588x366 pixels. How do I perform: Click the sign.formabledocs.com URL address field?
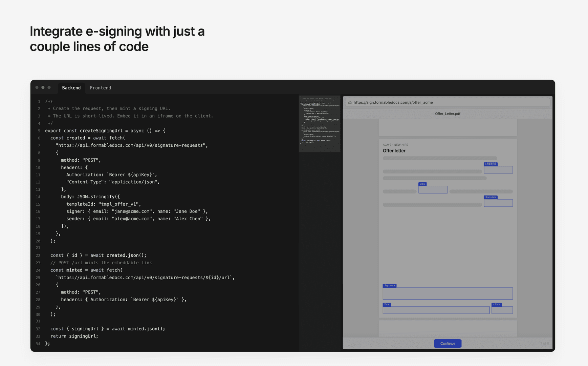point(448,102)
